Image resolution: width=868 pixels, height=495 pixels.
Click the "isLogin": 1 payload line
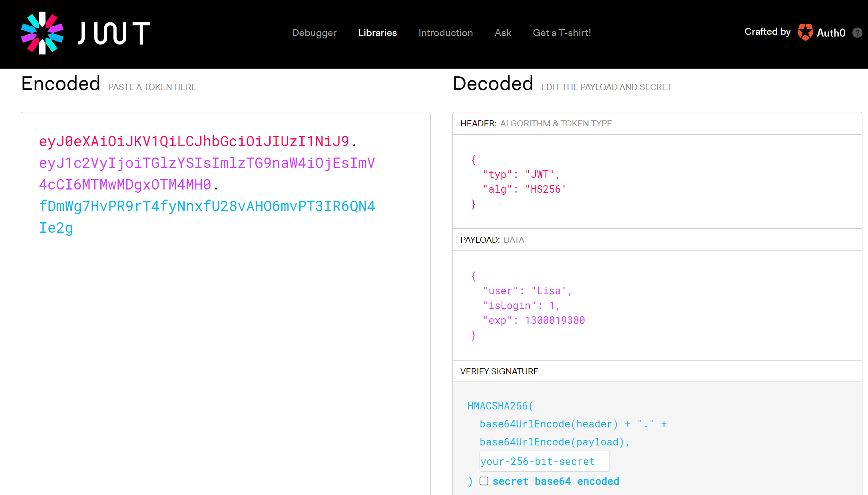pyautogui.click(x=521, y=306)
